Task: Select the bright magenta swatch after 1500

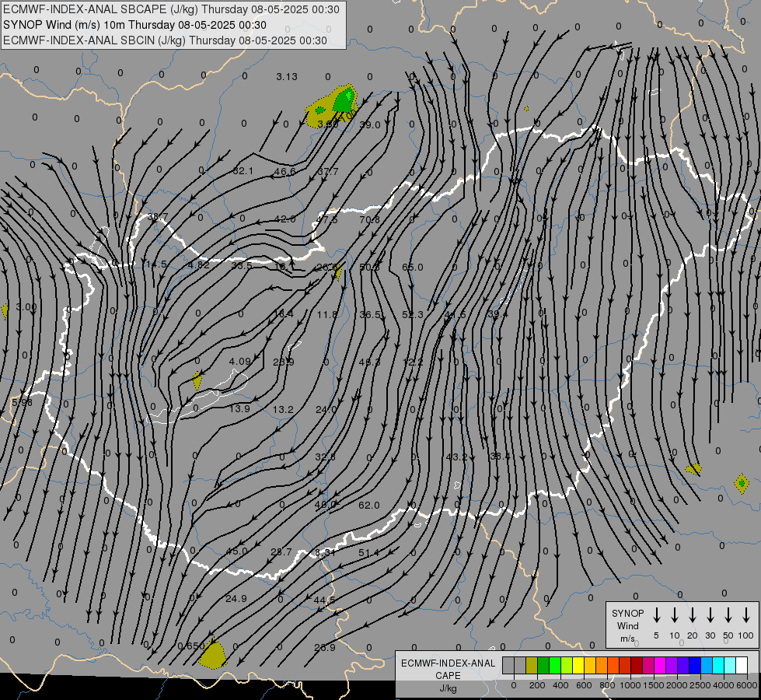Action: click(660, 665)
